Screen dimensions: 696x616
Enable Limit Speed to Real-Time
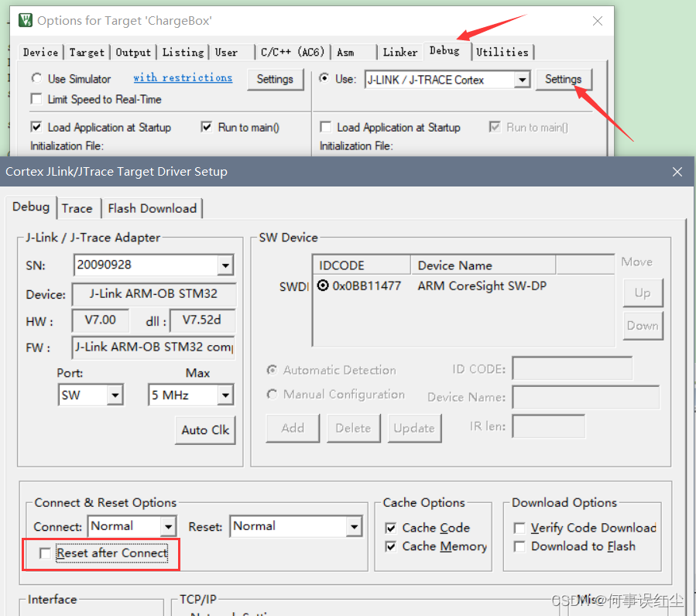(x=36, y=98)
